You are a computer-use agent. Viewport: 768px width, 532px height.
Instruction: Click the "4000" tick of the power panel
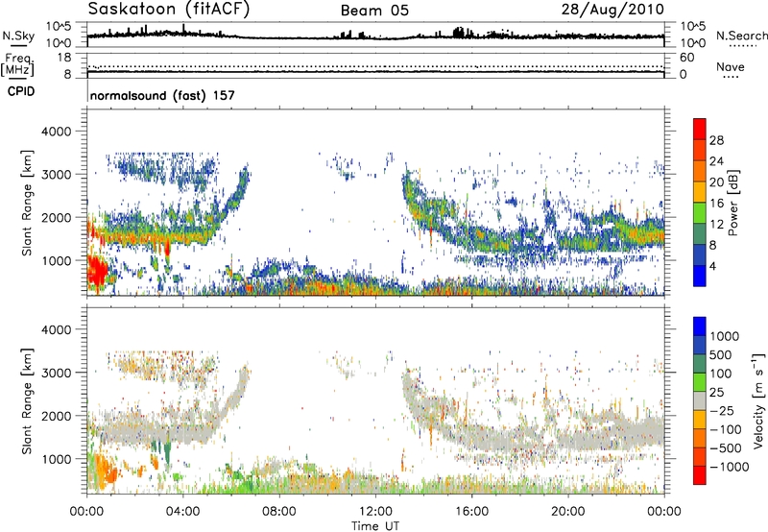57,131
